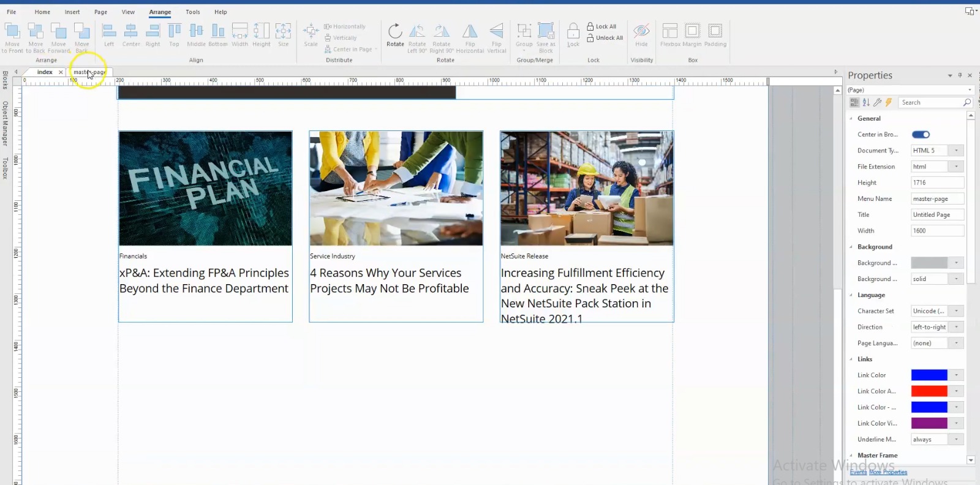The height and width of the screenshot is (485, 980).
Task: Rotate Right 90 degrees
Action: [442, 31]
